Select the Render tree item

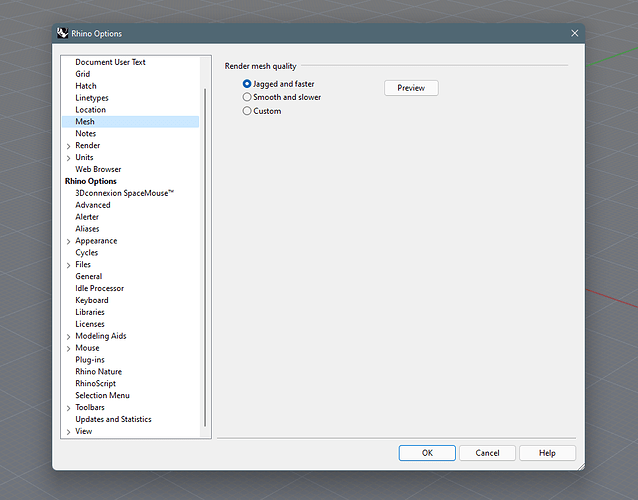point(87,145)
